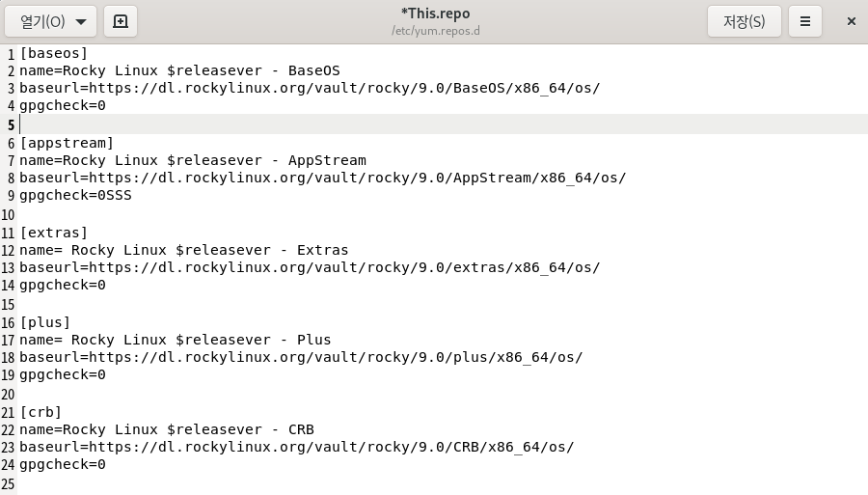Click the 'name=Rocky Linux $releasever - CRB' line
The image size is (868, 495).
click(x=167, y=429)
